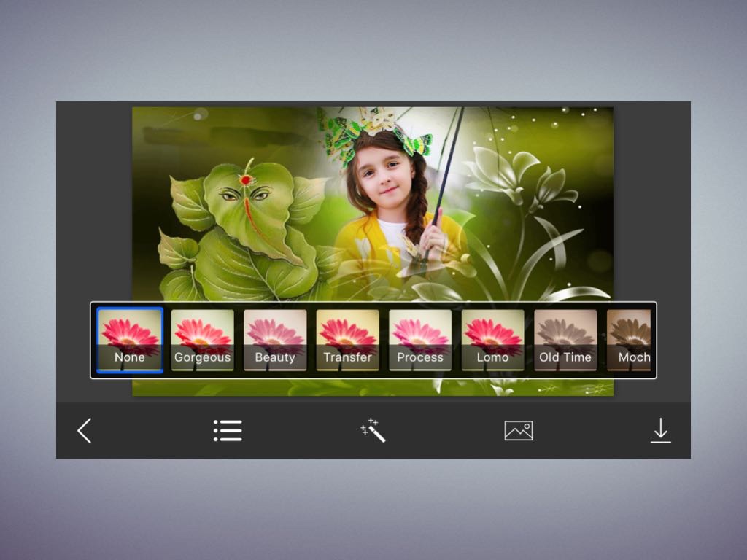This screenshot has width=747, height=560.
Task: Select the None filter thumbnail
Action: [x=130, y=340]
